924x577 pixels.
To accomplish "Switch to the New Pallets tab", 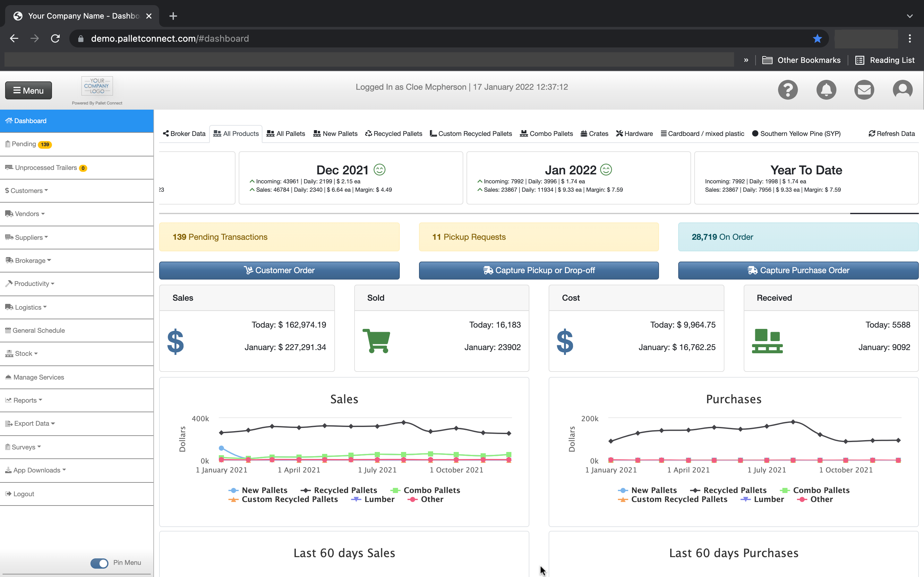I will coord(335,133).
